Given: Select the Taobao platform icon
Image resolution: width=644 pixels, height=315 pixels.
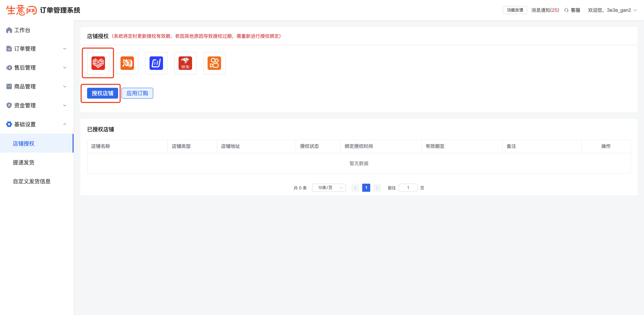Looking at the screenshot, I should point(127,63).
